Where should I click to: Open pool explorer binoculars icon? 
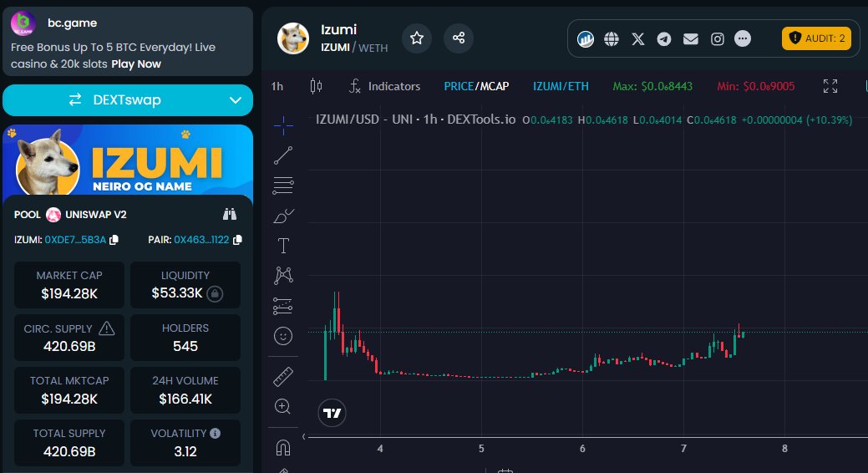(230, 214)
